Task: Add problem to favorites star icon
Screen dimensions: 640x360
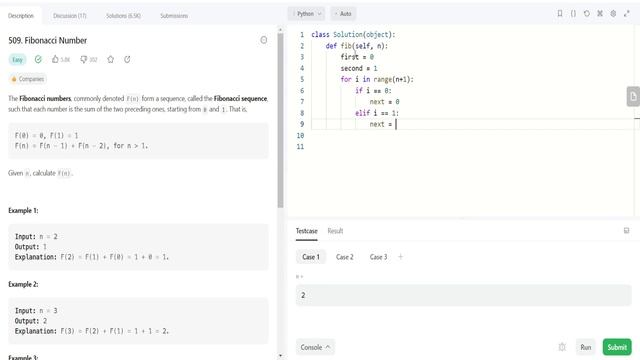Action: pyautogui.click(x=110, y=59)
